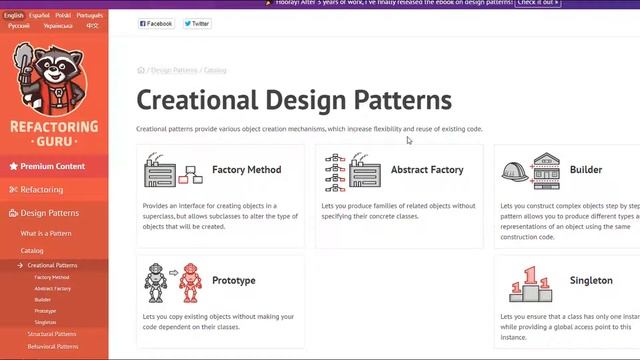
Task: Click the Singleton podium illustration
Action: pos(531,284)
